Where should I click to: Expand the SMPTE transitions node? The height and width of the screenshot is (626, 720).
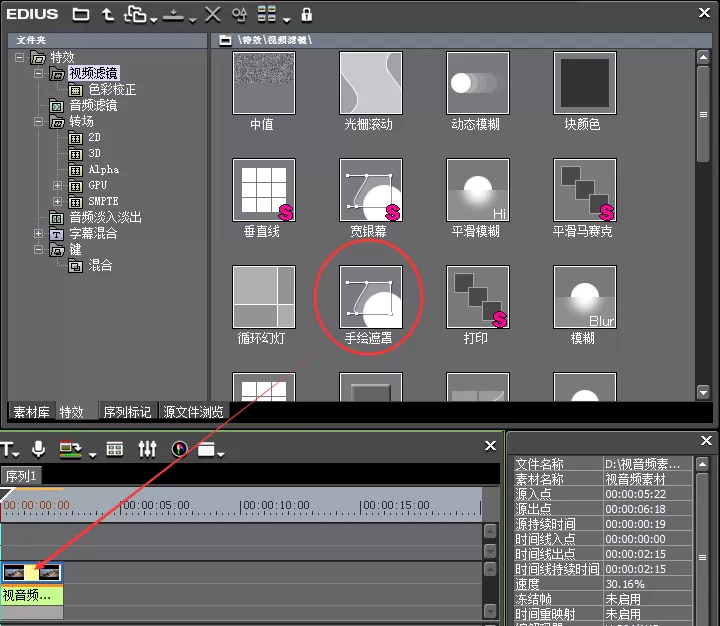point(57,201)
